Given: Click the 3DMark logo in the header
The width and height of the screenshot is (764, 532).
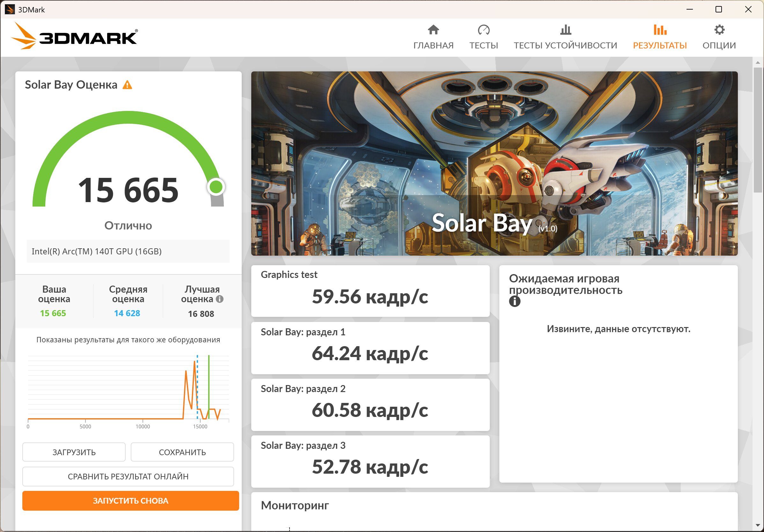Looking at the screenshot, I should pyautogui.click(x=75, y=36).
